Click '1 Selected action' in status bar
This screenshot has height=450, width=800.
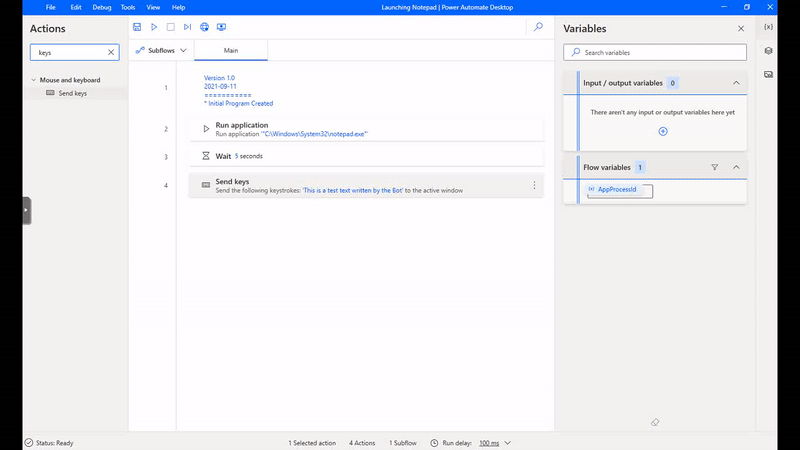tap(312, 443)
